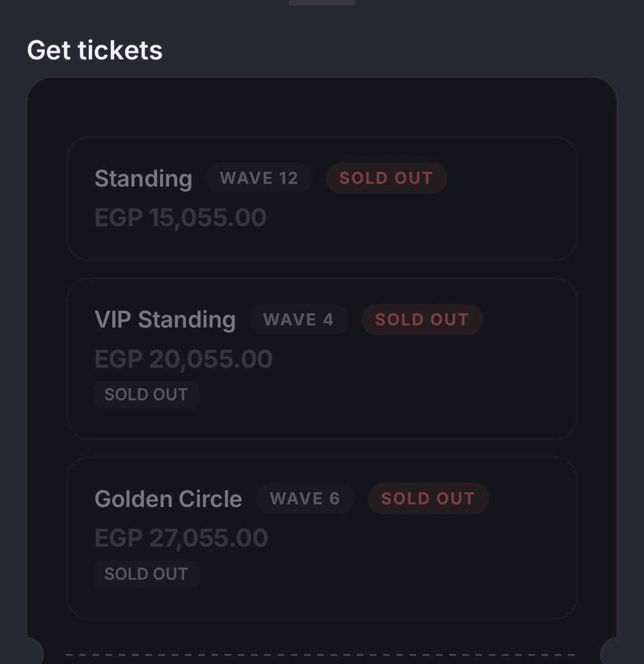The height and width of the screenshot is (664, 644).
Task: Click the WAVE 12 badge
Action: click(x=259, y=178)
